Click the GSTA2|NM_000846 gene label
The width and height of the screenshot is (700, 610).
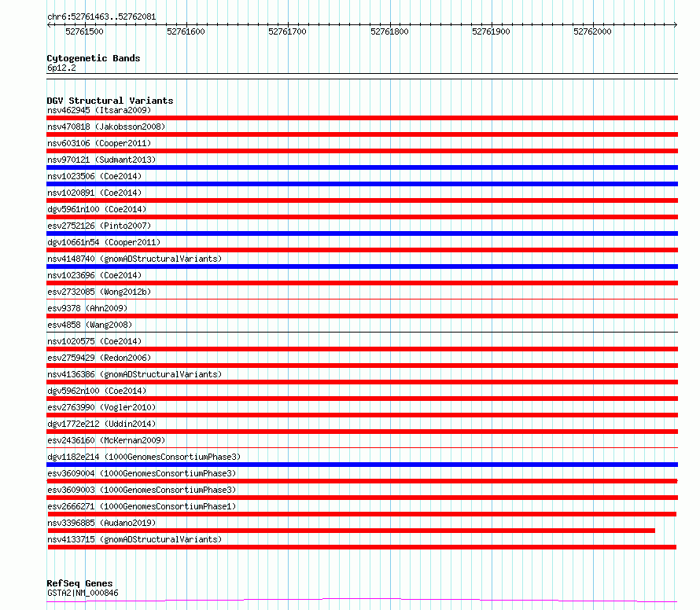[83, 593]
